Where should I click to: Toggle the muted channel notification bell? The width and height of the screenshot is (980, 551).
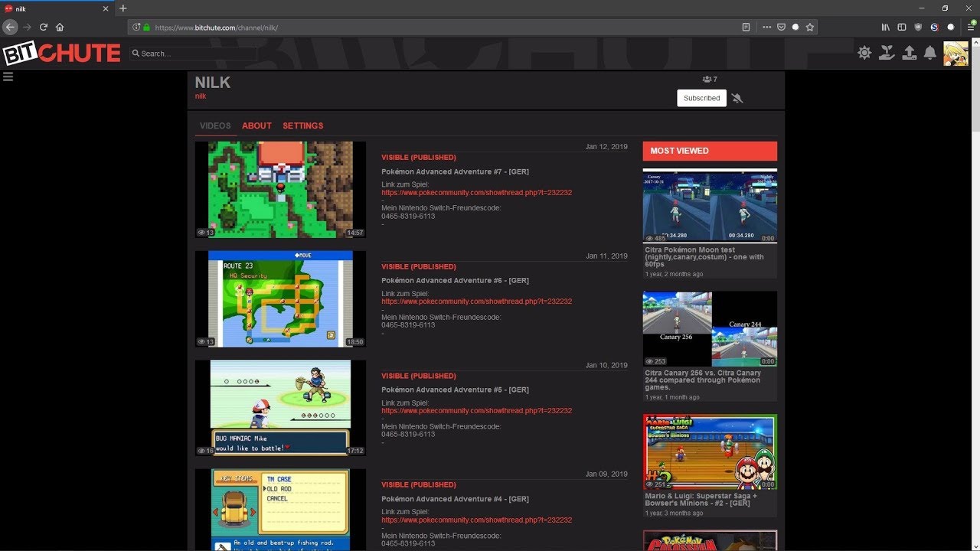pos(737,98)
